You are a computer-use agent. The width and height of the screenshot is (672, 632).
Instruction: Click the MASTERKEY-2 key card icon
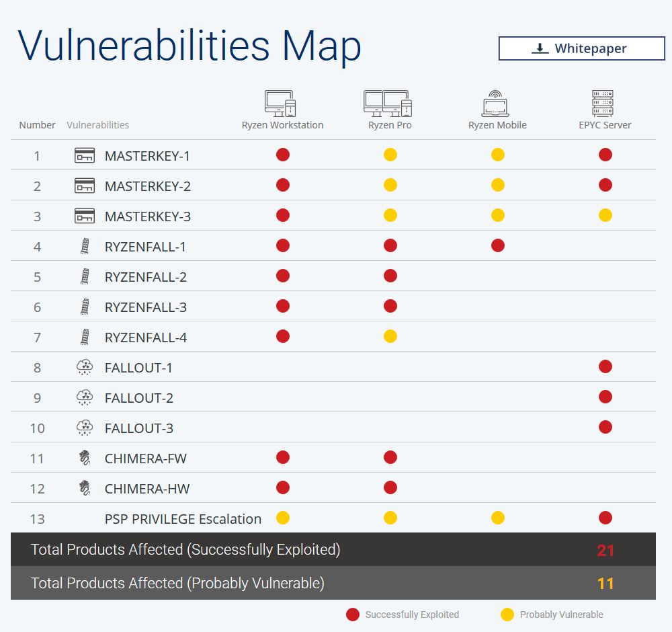85,186
